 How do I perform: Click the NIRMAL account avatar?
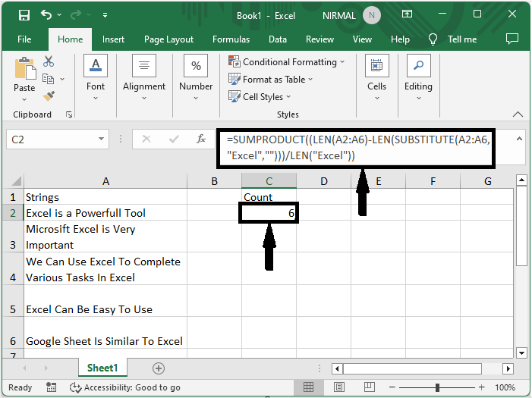tap(372, 16)
